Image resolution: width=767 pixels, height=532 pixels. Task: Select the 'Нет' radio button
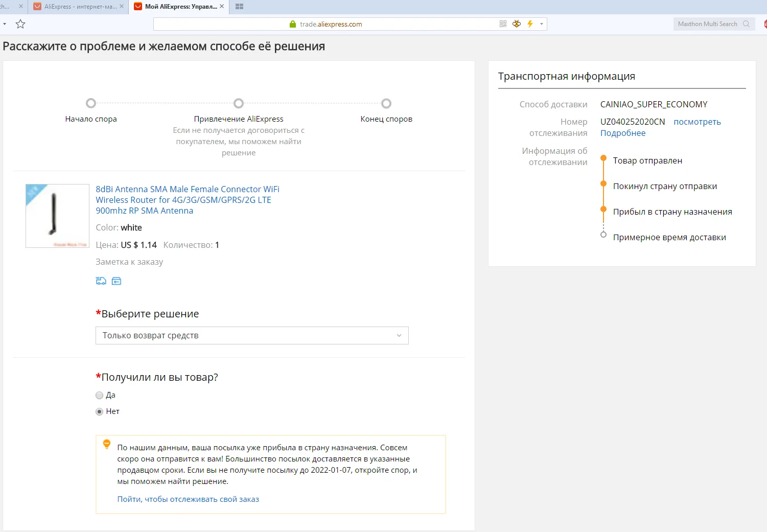click(x=99, y=411)
